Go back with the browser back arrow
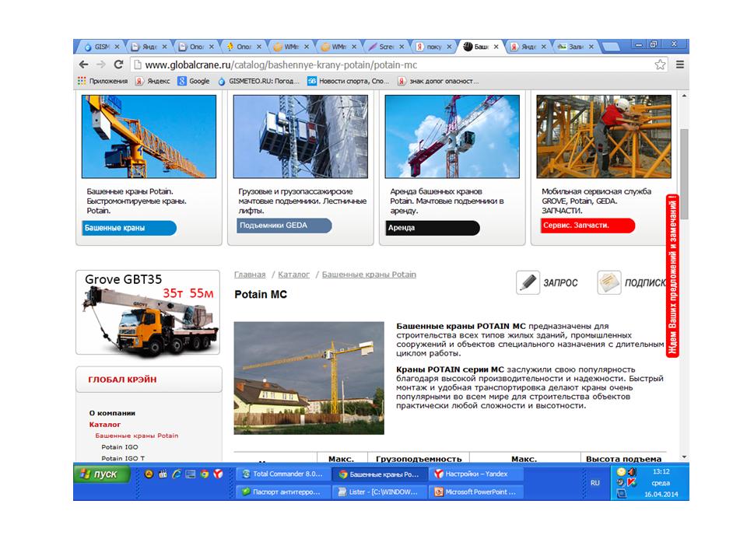The height and width of the screenshot is (560, 747). coord(84,65)
